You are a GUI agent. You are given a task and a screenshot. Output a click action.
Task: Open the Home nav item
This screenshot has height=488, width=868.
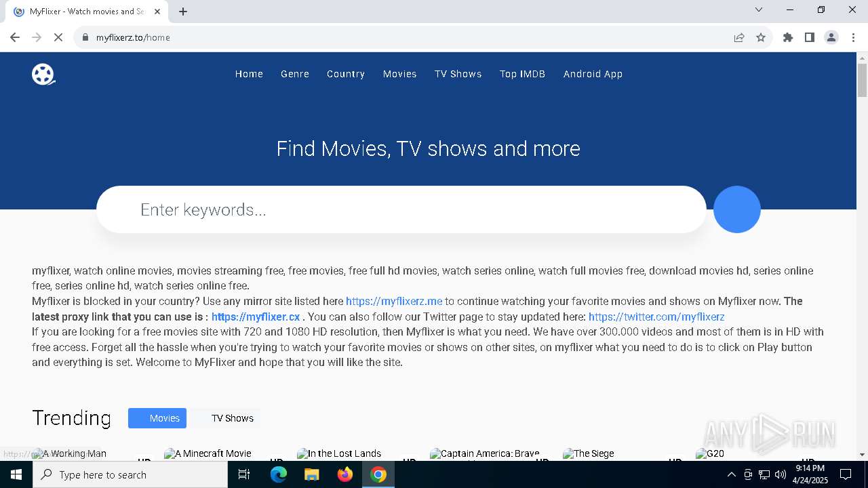click(249, 74)
